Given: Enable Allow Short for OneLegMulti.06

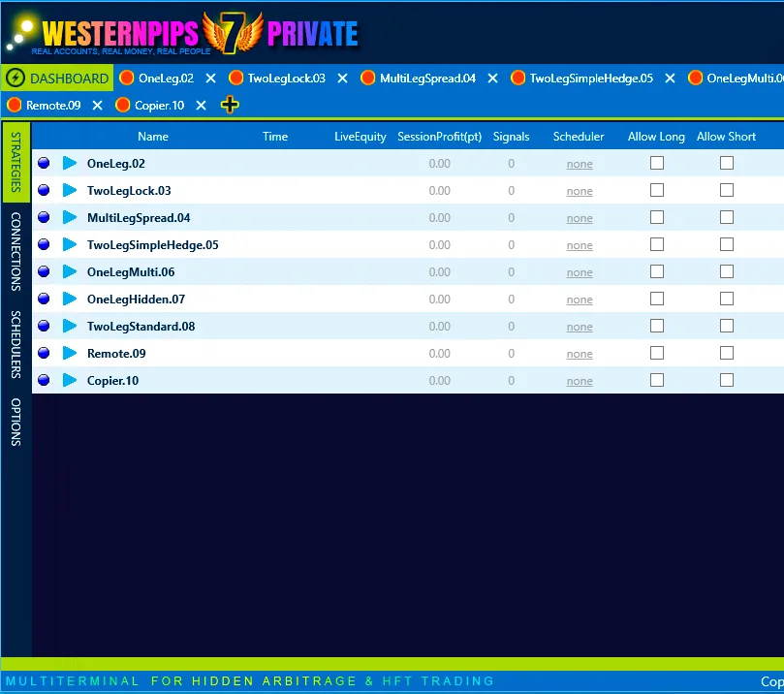Looking at the screenshot, I should coord(727,271).
